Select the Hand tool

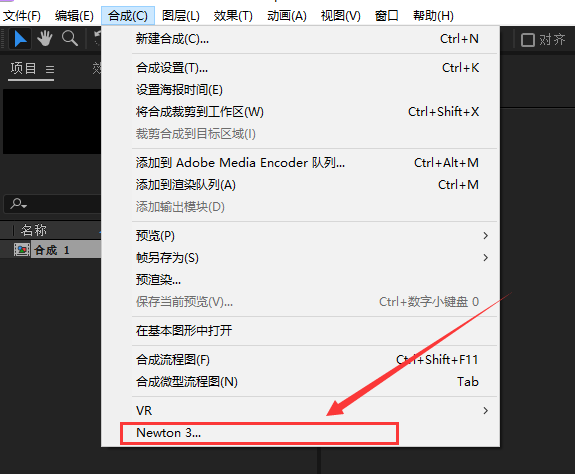pyautogui.click(x=45, y=38)
